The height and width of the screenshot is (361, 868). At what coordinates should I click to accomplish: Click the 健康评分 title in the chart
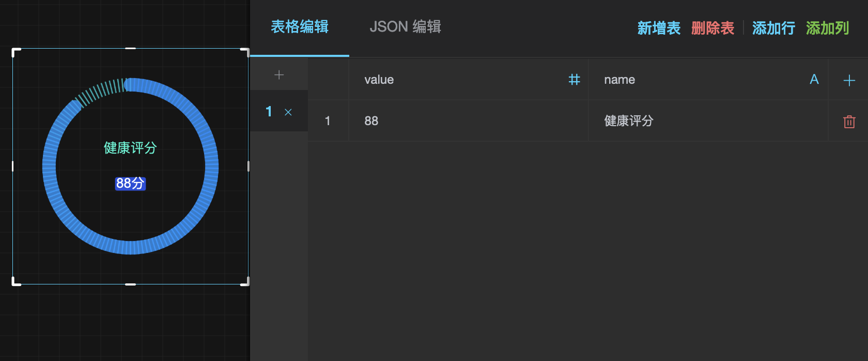130,148
